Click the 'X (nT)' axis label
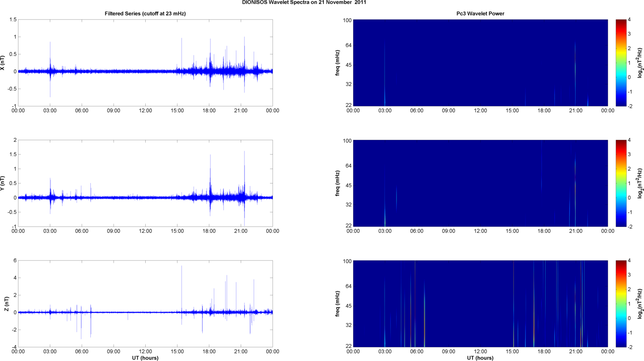 3,63
